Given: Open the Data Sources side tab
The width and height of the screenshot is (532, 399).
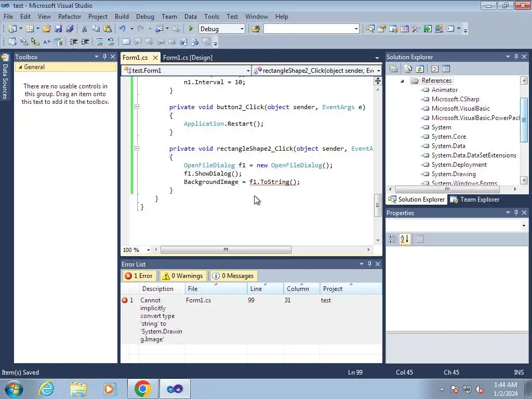Looking at the screenshot, I should point(5,77).
